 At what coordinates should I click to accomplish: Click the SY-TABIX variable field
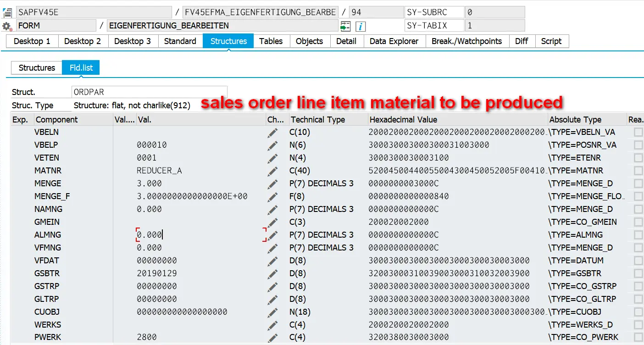pyautogui.click(x=434, y=26)
